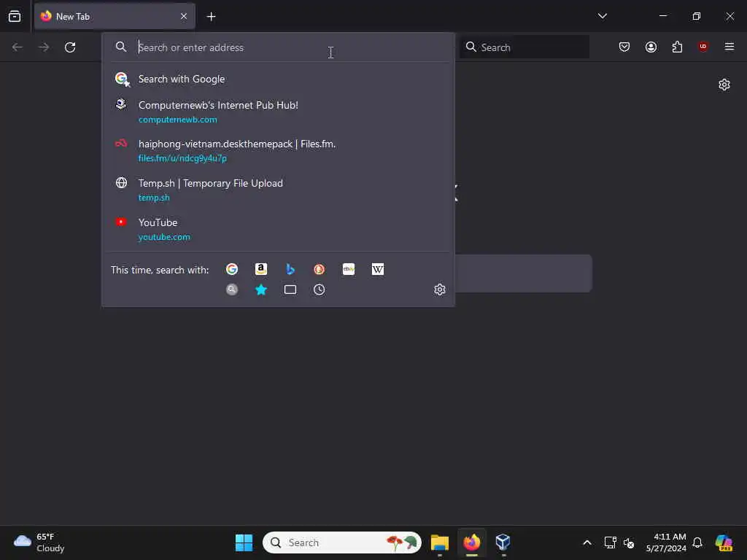Search this time with Amazon
747x560 pixels.
tap(261, 270)
